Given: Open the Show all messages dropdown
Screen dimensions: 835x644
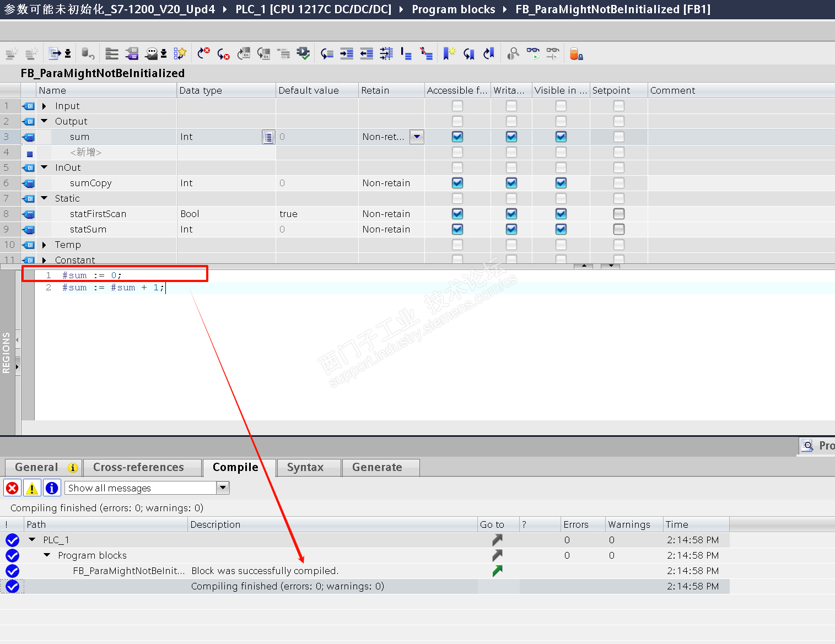Looking at the screenshot, I should (223, 488).
